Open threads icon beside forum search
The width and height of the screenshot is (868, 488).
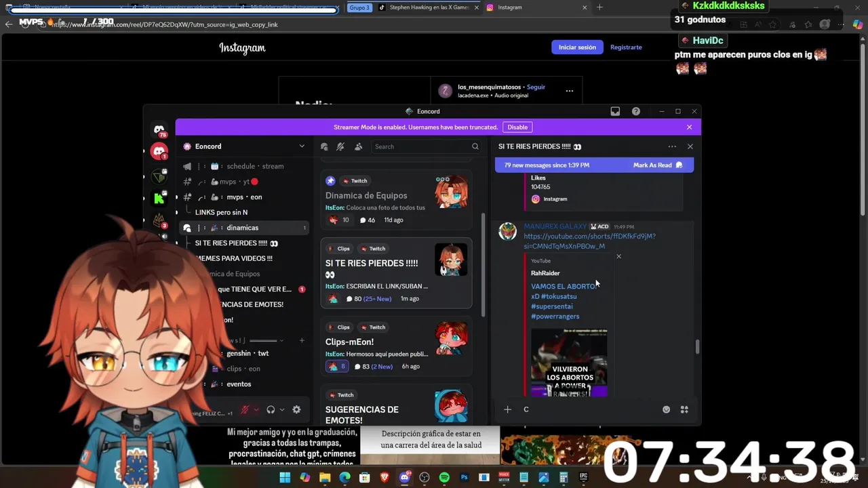pos(325,146)
